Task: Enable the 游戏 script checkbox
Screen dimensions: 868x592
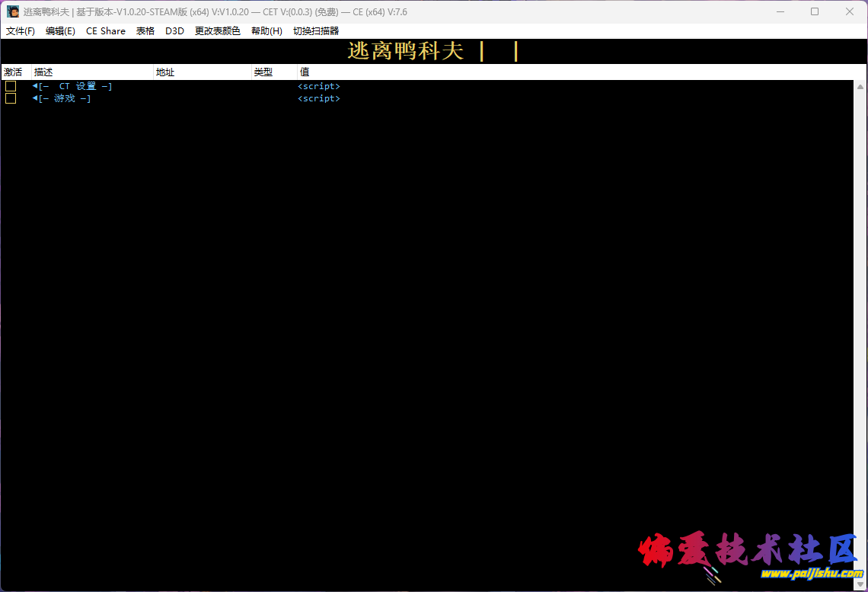Action: (x=11, y=98)
